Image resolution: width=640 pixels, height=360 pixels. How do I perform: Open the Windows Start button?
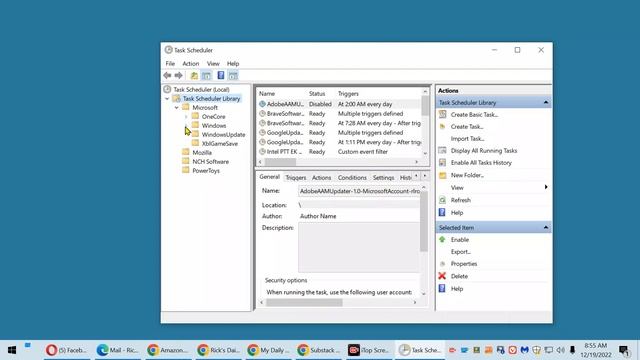(12, 350)
